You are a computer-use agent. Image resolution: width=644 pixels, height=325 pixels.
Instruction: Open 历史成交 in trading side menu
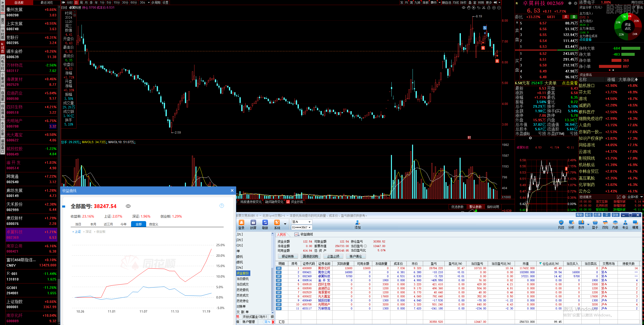pos(243,295)
